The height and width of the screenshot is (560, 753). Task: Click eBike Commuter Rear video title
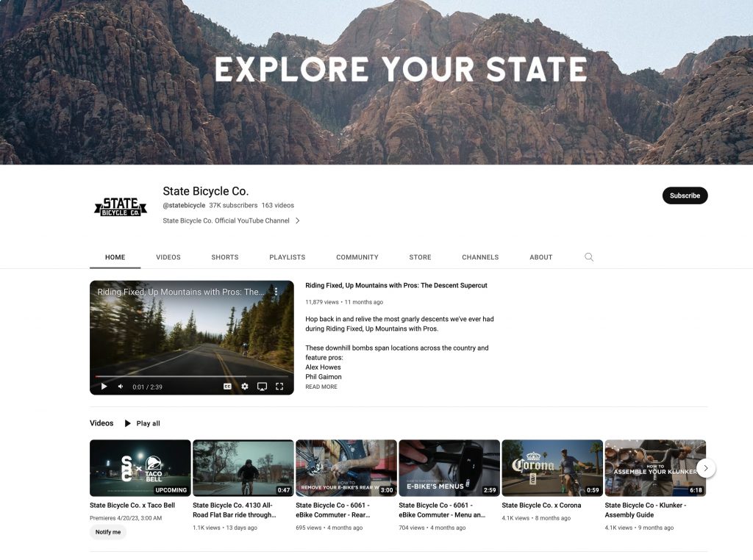point(333,510)
